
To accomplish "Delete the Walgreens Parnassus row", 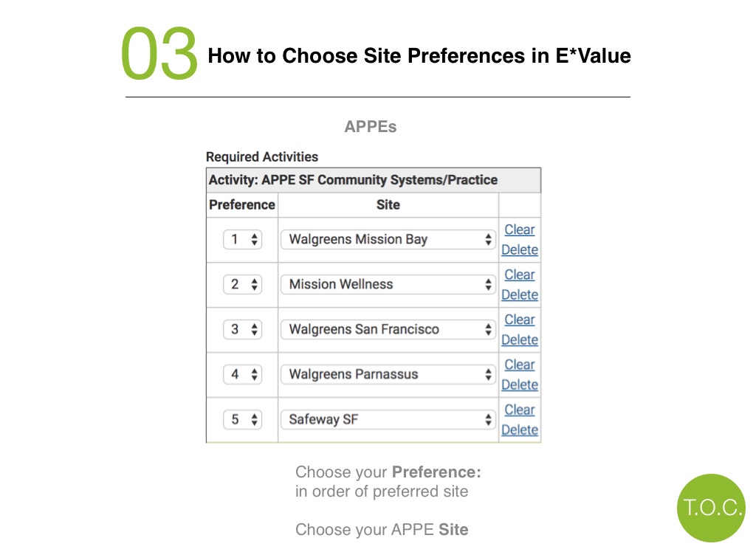I will pos(520,384).
